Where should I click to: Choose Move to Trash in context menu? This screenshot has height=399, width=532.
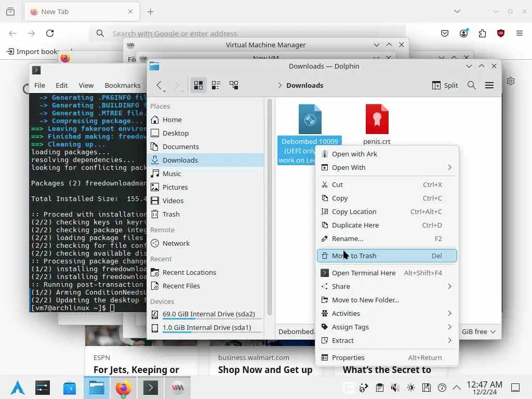(387, 256)
